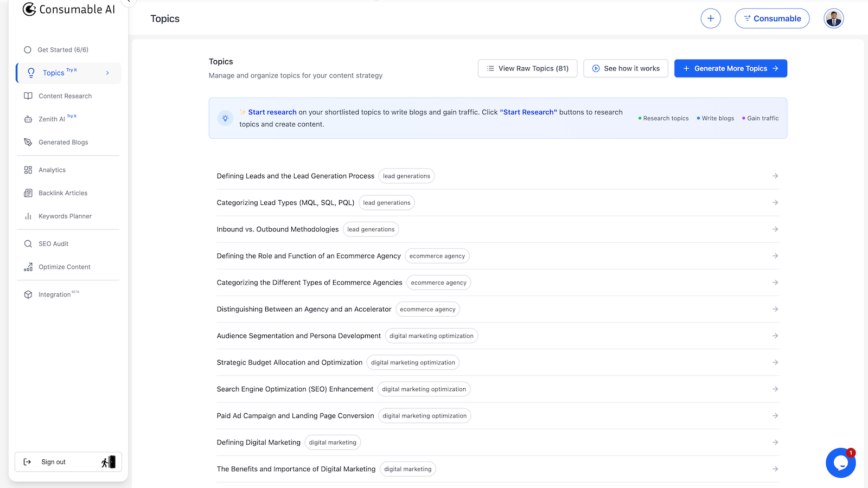This screenshot has width=868, height=488.
Task: Click the Consumable button in header
Action: click(771, 18)
